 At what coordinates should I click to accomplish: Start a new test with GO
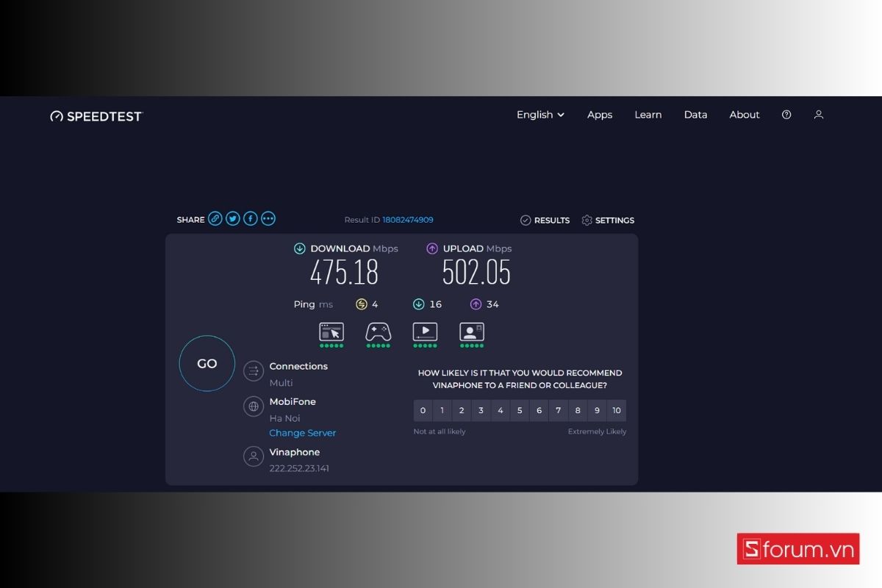207,363
